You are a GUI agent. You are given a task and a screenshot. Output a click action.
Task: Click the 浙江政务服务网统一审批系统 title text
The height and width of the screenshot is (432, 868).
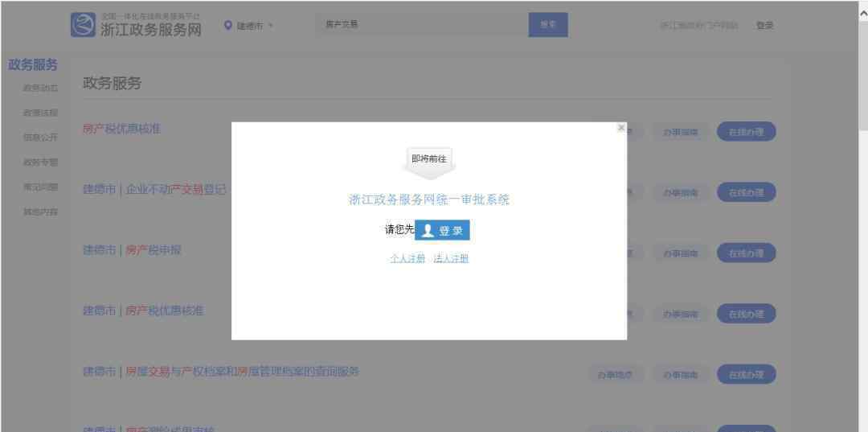click(429, 200)
